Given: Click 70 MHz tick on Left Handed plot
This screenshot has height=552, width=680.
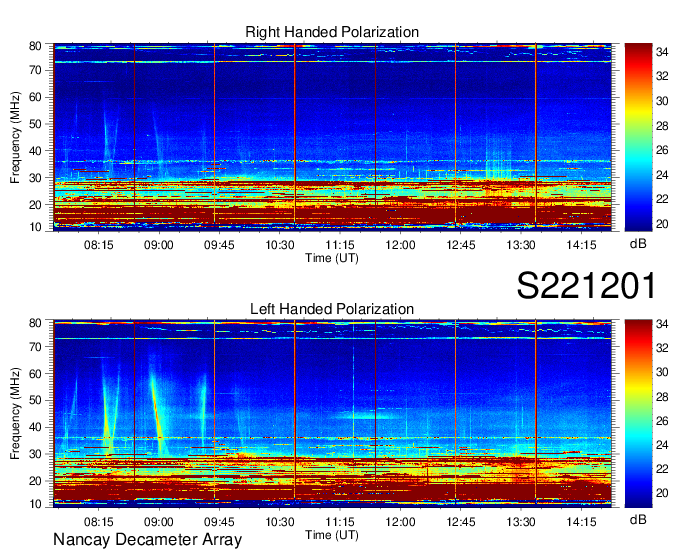Looking at the screenshot, I should 35,347.
